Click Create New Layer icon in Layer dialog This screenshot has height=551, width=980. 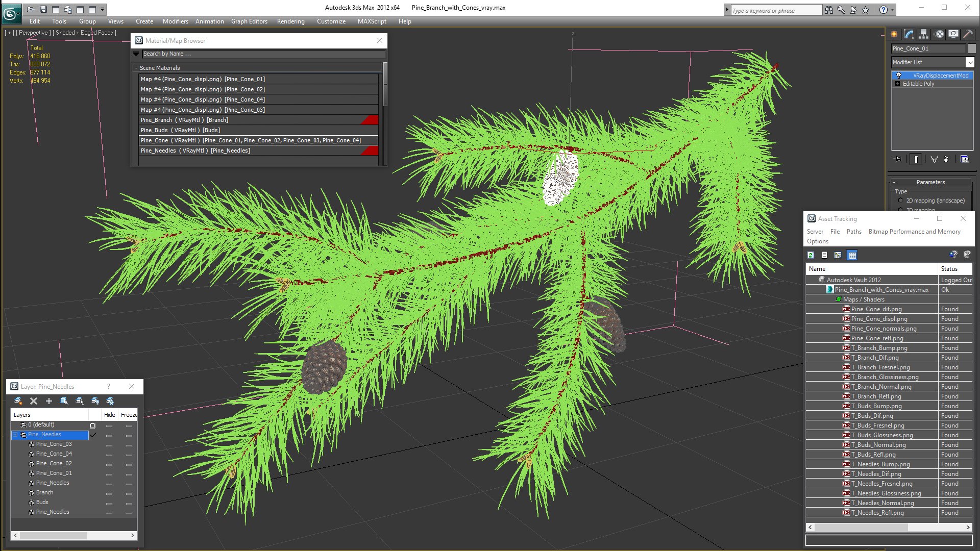[18, 401]
